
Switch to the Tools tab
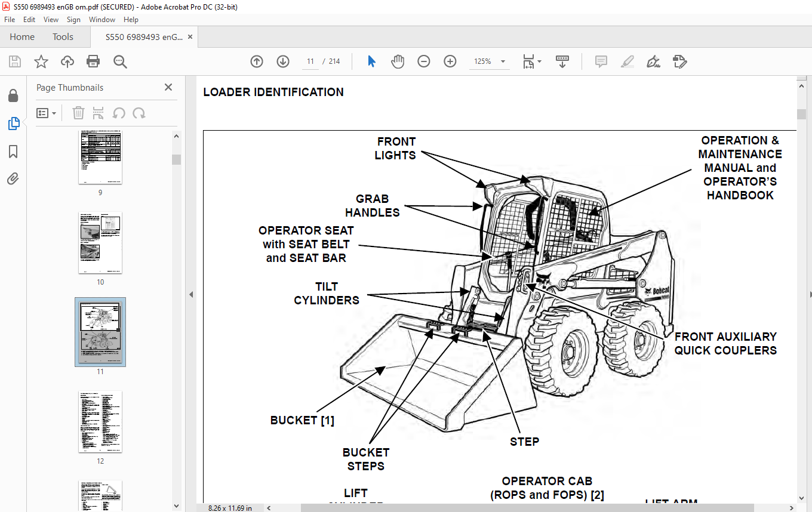click(63, 37)
